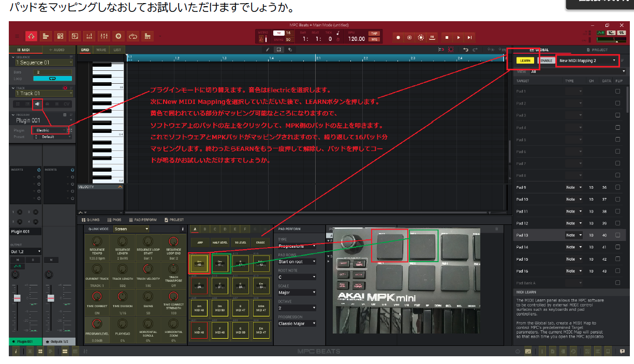Open the hamburger menu icon

coord(17,36)
